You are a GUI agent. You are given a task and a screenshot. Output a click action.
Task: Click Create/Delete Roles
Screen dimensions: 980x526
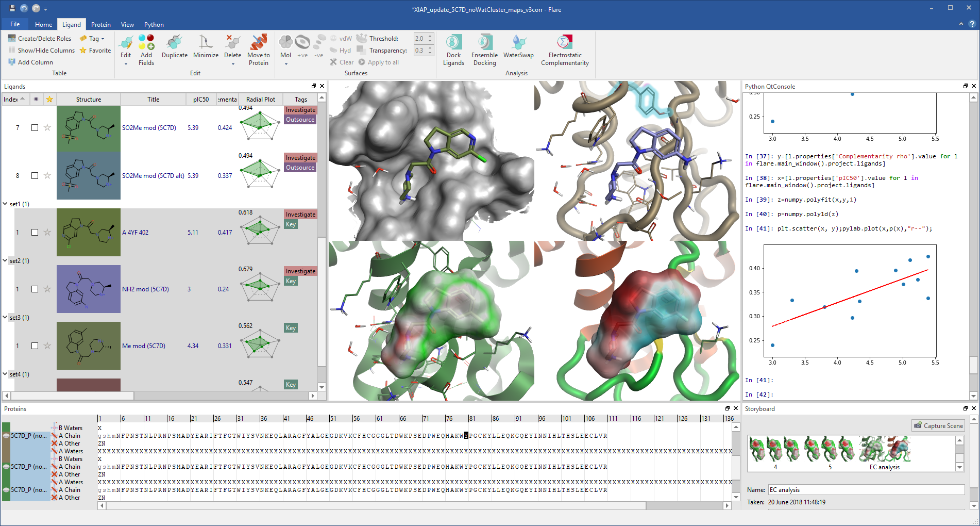tap(40, 39)
